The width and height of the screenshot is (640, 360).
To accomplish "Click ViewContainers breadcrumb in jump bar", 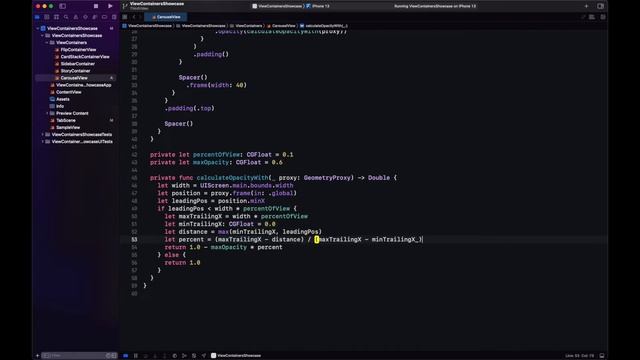I will [x=246, y=26].
